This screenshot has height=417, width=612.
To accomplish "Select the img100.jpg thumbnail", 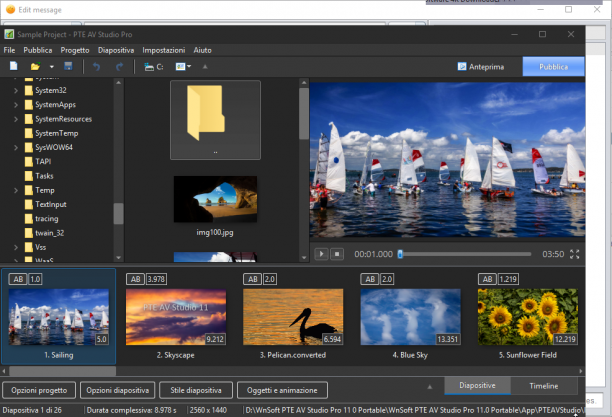I will click(x=215, y=199).
